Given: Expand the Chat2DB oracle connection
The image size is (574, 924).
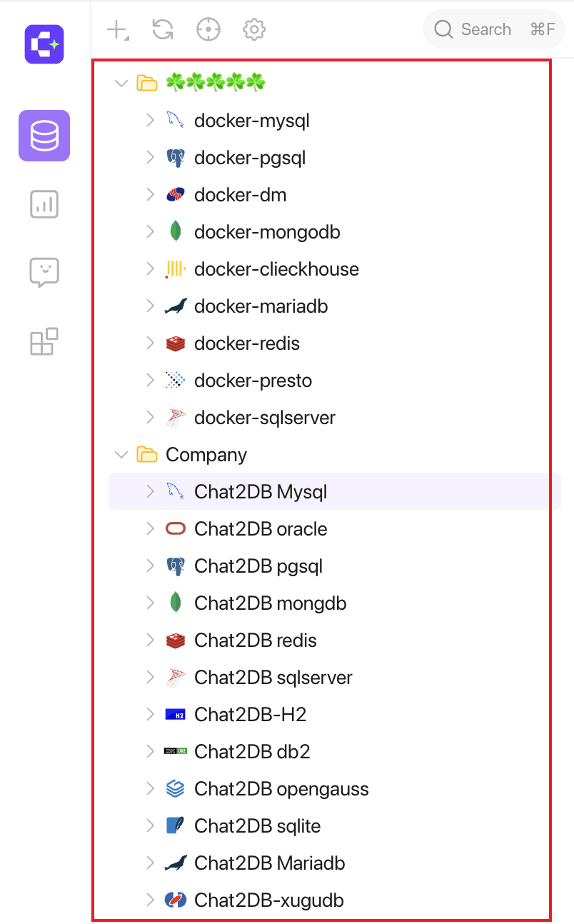Looking at the screenshot, I should point(150,528).
